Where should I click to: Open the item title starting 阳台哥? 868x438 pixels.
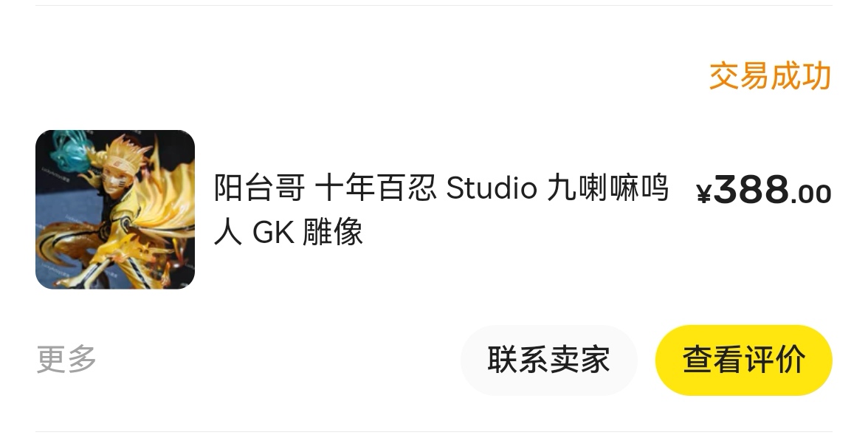tap(441, 209)
